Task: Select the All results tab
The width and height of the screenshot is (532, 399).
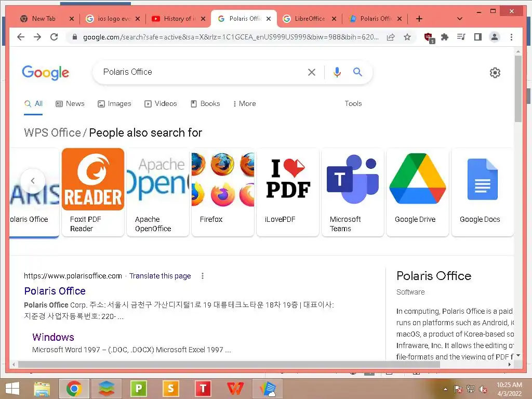Action: (x=33, y=104)
